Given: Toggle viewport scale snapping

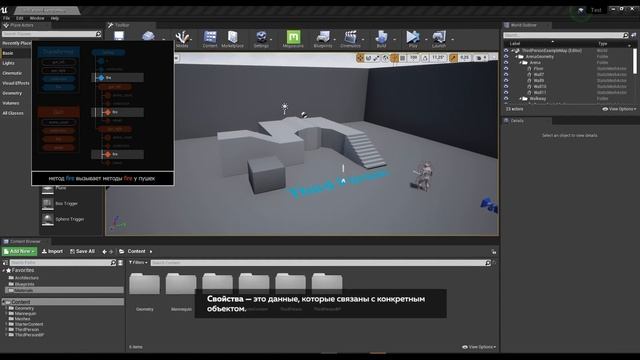Looking at the screenshot, I should pyautogui.click(x=453, y=58).
